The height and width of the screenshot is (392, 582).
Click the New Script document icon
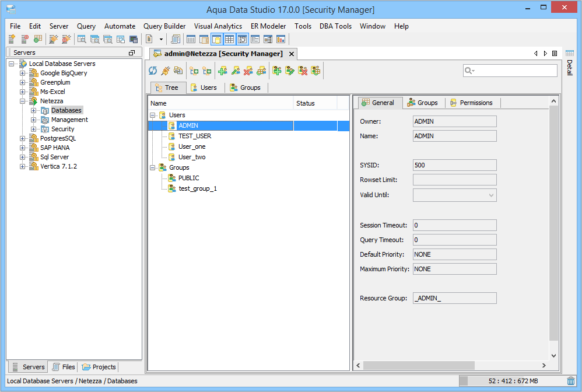coord(150,39)
